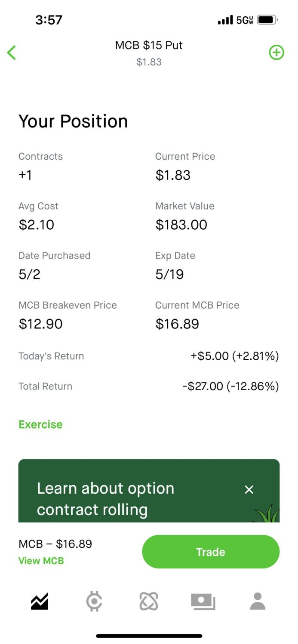Screen dimensions: 298x644
Task: Open the investing chart tab
Action: tap(40, 601)
